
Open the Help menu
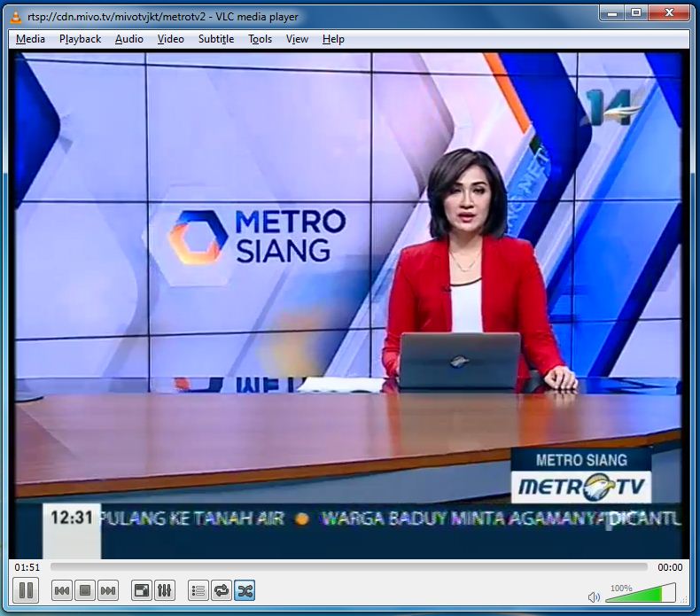[x=333, y=39]
